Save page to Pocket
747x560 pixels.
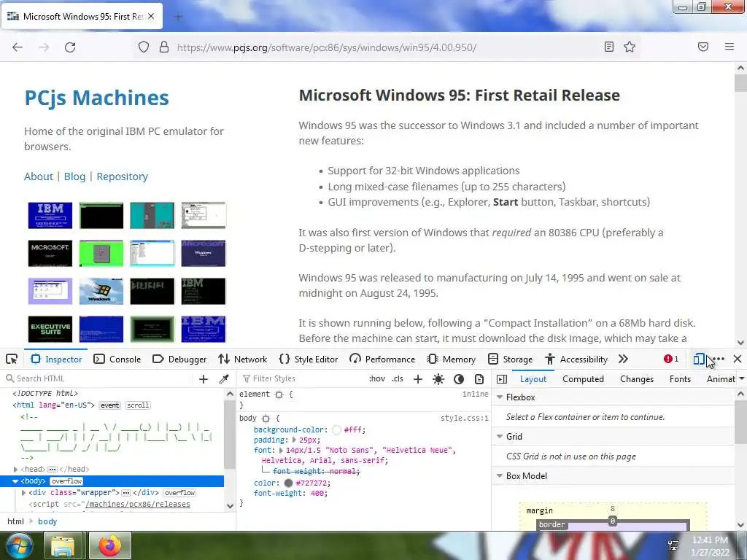pyautogui.click(x=703, y=47)
